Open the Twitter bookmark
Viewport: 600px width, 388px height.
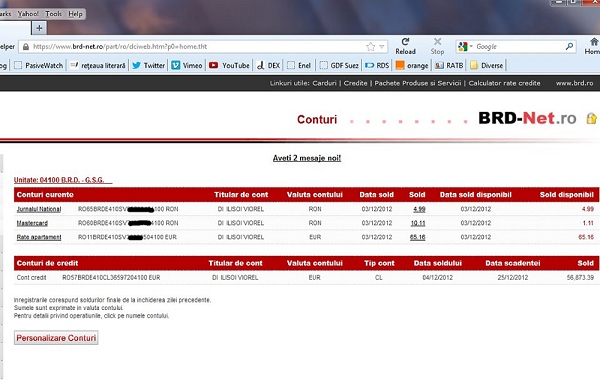pyautogui.click(x=148, y=65)
